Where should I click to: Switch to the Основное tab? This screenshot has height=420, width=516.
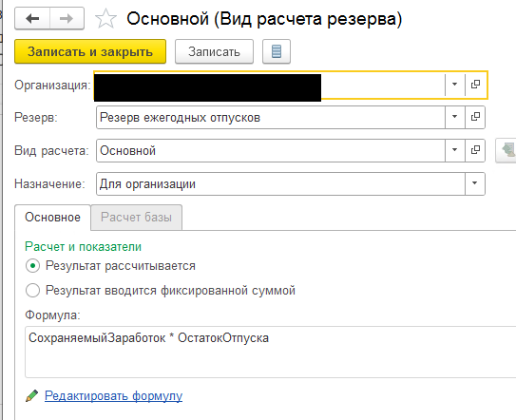[x=52, y=218]
